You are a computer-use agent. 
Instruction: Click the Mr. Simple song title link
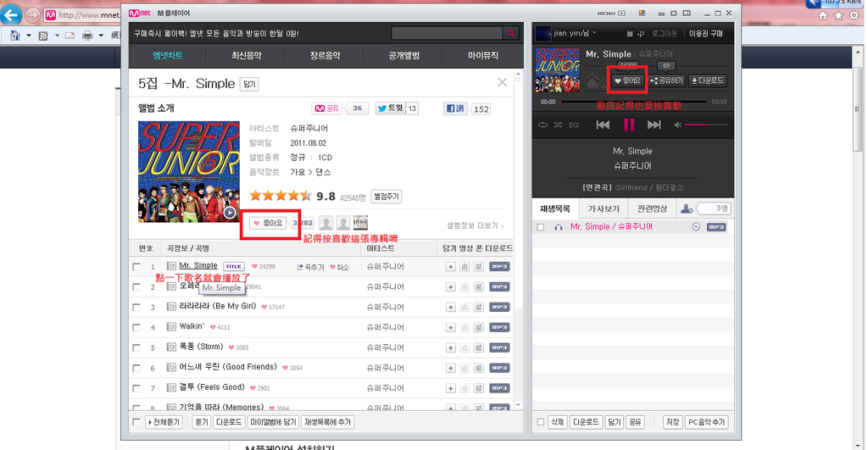[x=198, y=266]
